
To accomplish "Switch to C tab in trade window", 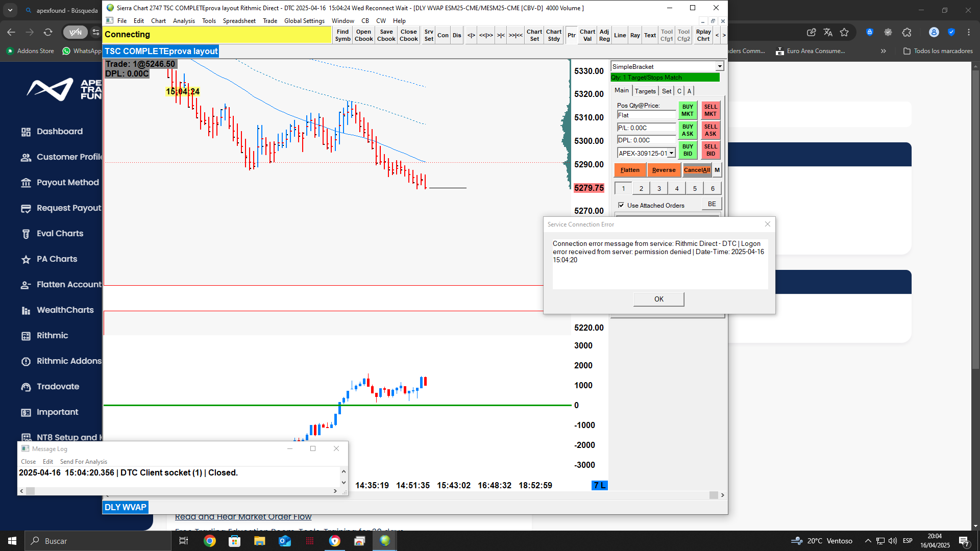I will pyautogui.click(x=679, y=91).
